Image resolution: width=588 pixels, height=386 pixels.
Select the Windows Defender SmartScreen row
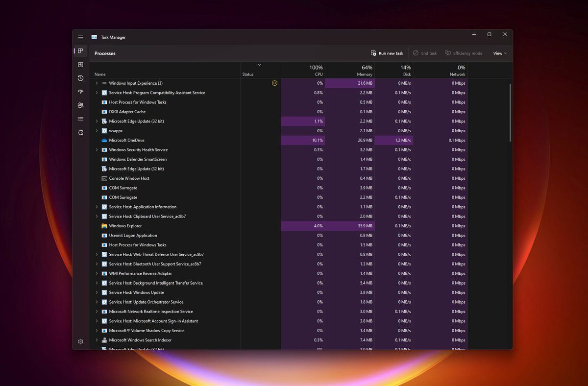point(278,159)
